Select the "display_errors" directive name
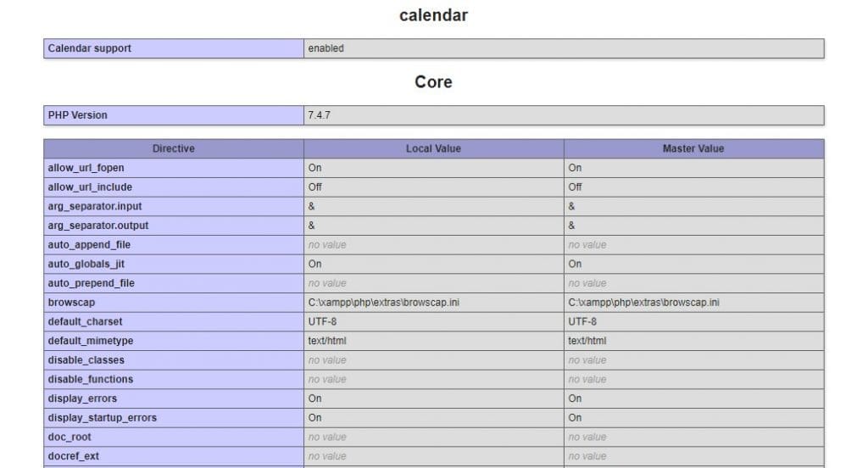This screenshot has width=868, height=468. coord(82,398)
